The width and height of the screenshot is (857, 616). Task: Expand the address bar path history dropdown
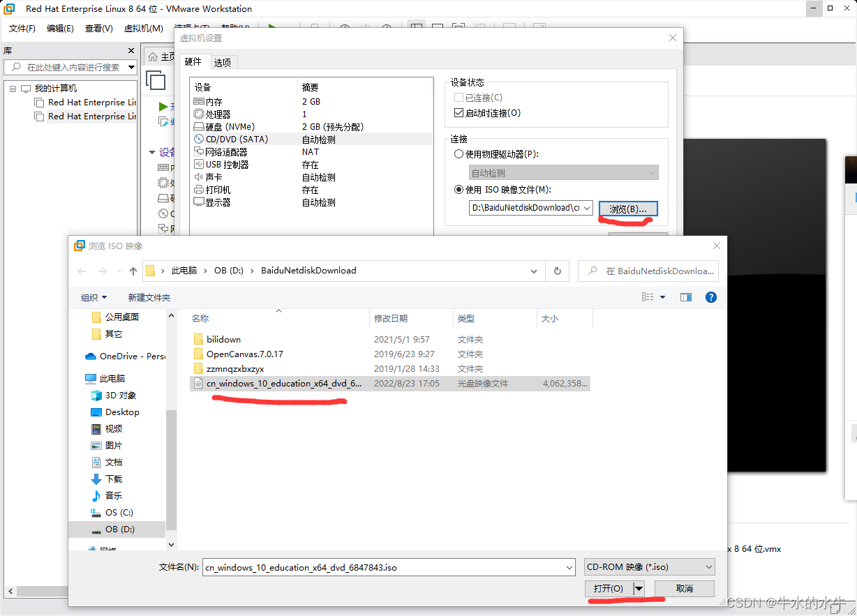pos(534,271)
